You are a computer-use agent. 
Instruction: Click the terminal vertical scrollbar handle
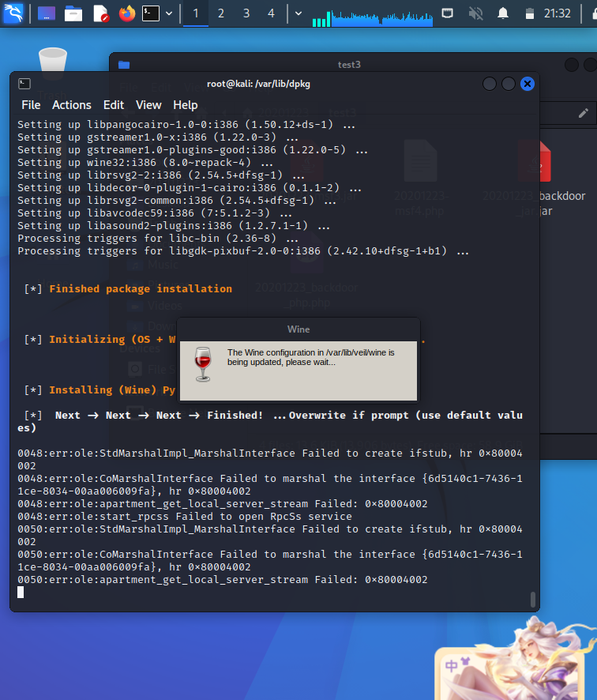(x=533, y=599)
